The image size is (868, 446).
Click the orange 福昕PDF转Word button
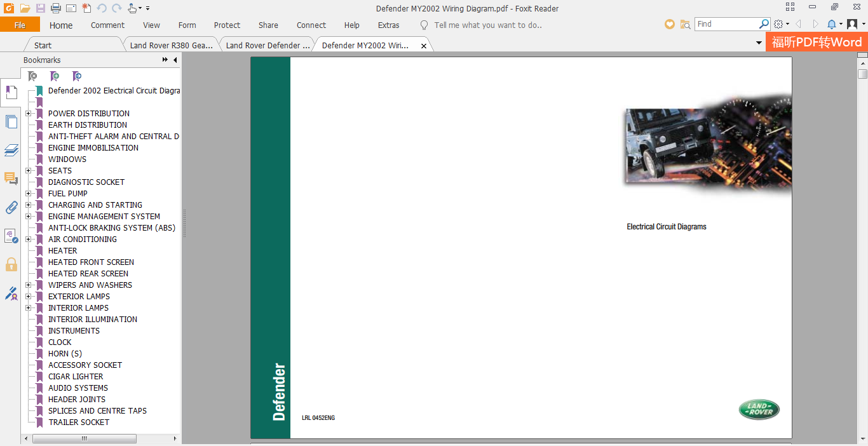(x=817, y=43)
